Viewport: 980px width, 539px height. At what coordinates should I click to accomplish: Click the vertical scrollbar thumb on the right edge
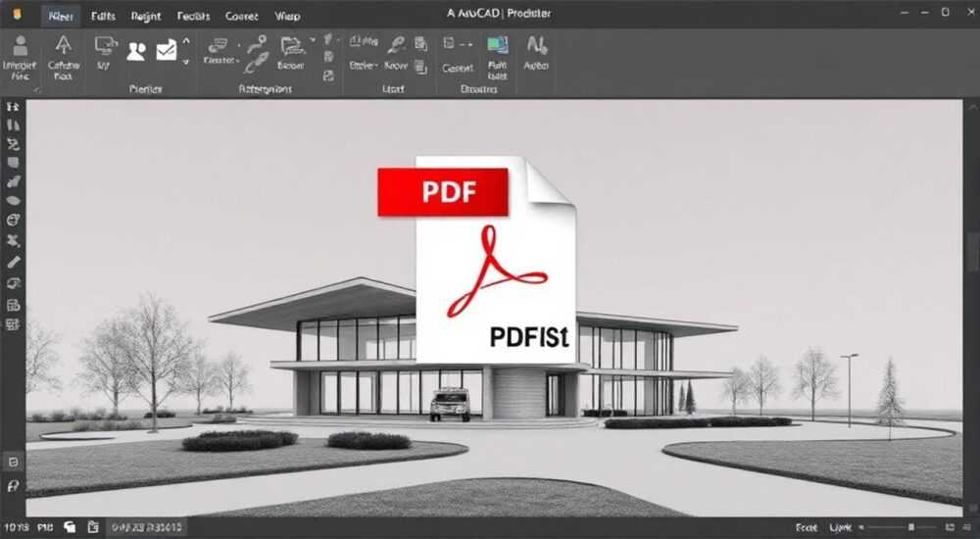(x=974, y=253)
